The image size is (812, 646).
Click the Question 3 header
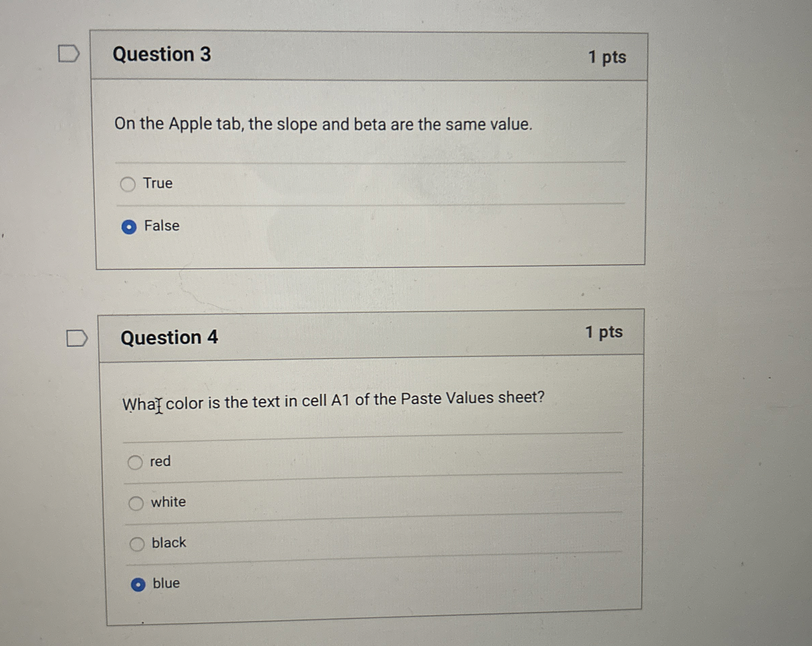tap(162, 55)
